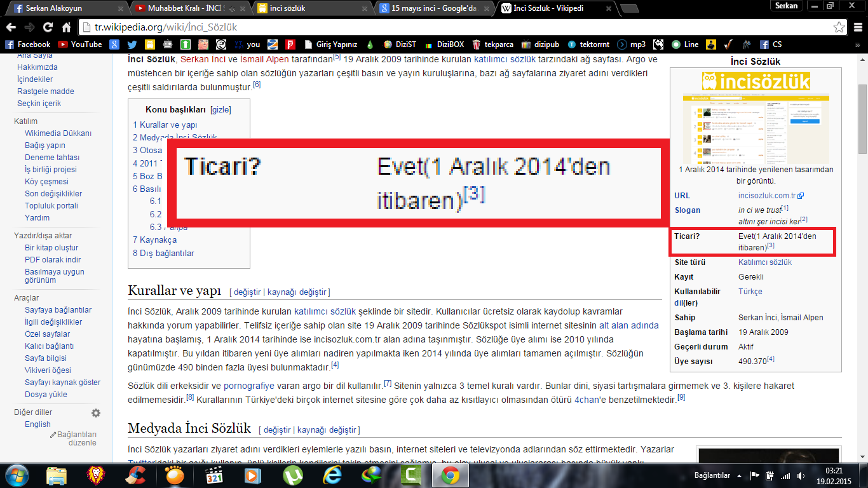Open Dosya yükle sidebar link
Screen dimensions: 868x488
coord(46,395)
